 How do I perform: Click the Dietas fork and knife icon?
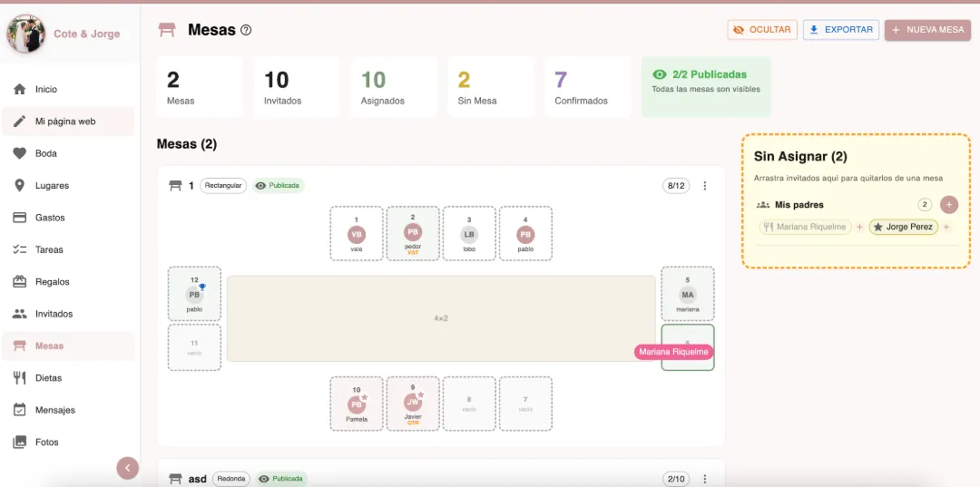[19, 378]
